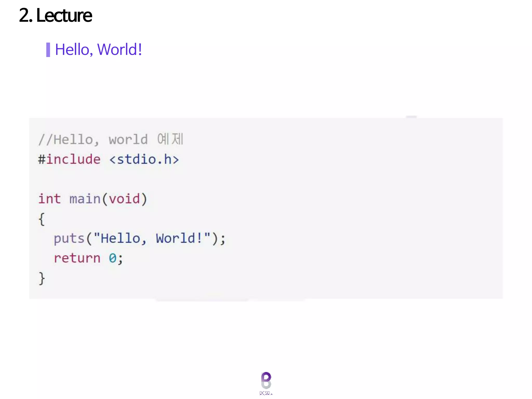Click the "return" keyword

77,258
